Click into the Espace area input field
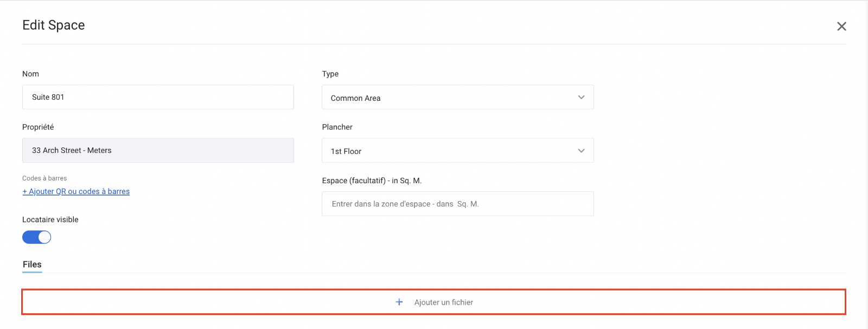The image size is (868, 329). tap(457, 204)
